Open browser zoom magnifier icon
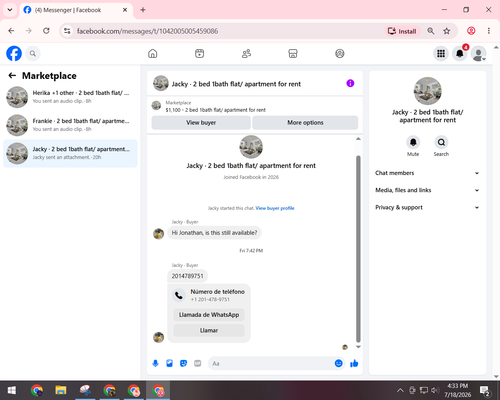The image size is (500, 400). [x=431, y=31]
